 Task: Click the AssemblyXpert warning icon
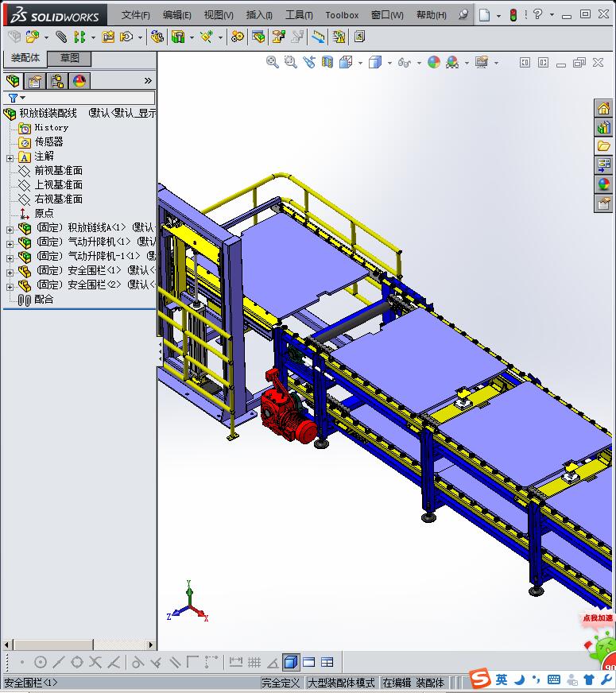point(339,37)
